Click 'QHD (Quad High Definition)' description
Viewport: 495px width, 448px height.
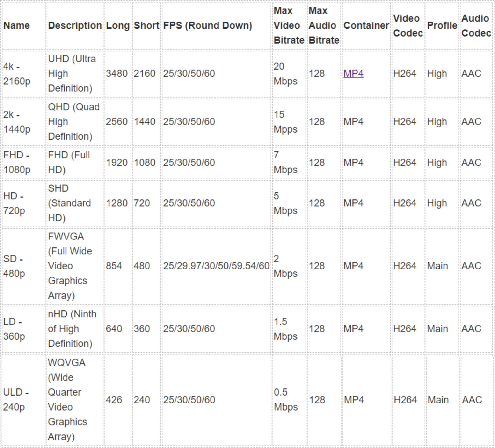pos(74,122)
